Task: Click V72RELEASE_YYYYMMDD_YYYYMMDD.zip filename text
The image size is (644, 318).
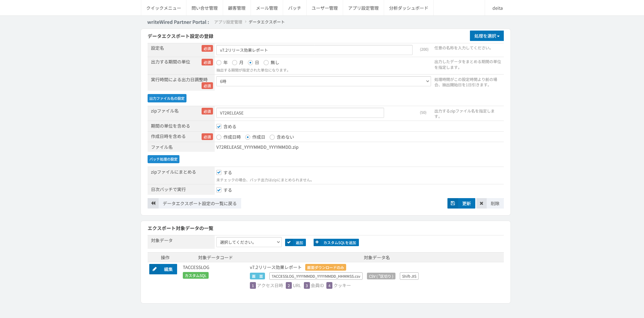Action: tap(257, 147)
